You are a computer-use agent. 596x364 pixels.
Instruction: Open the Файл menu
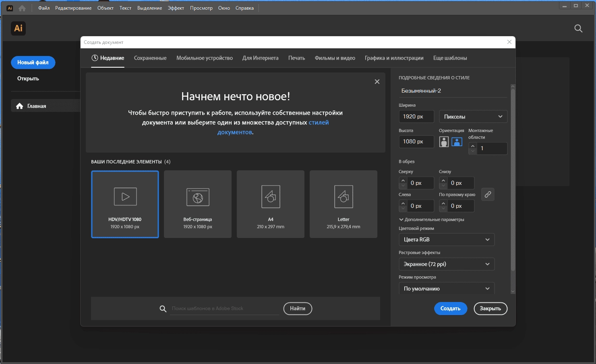pyautogui.click(x=44, y=8)
